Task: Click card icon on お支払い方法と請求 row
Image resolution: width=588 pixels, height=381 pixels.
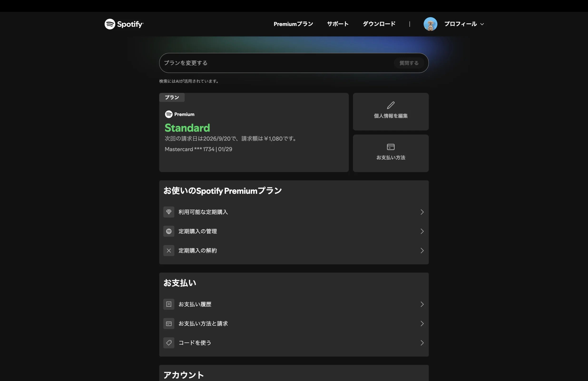Action: (x=169, y=324)
